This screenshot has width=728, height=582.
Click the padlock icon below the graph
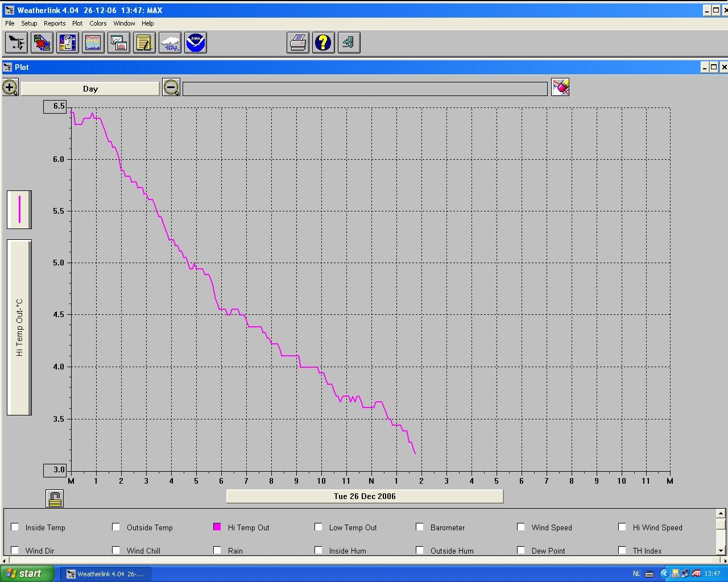pos(55,498)
